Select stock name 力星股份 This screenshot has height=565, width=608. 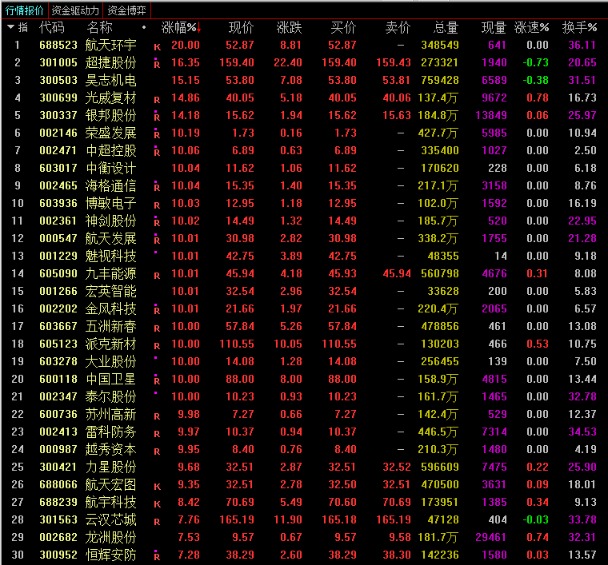pos(111,467)
